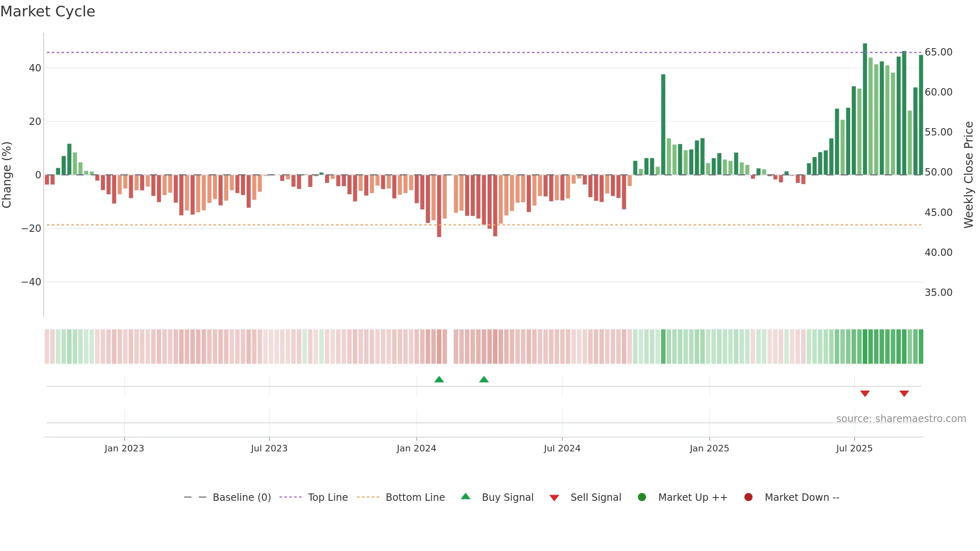
Task: Click the Jul 2023 axis label
Action: pos(269,448)
